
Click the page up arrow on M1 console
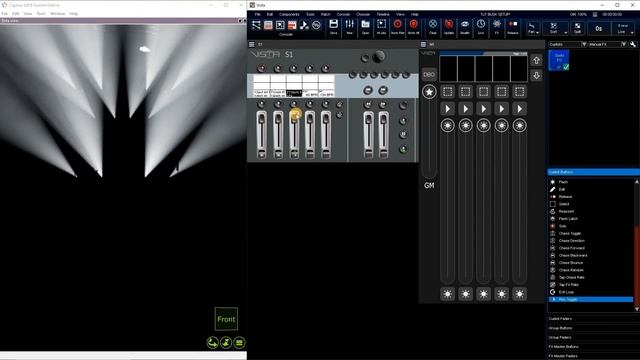tap(536, 60)
